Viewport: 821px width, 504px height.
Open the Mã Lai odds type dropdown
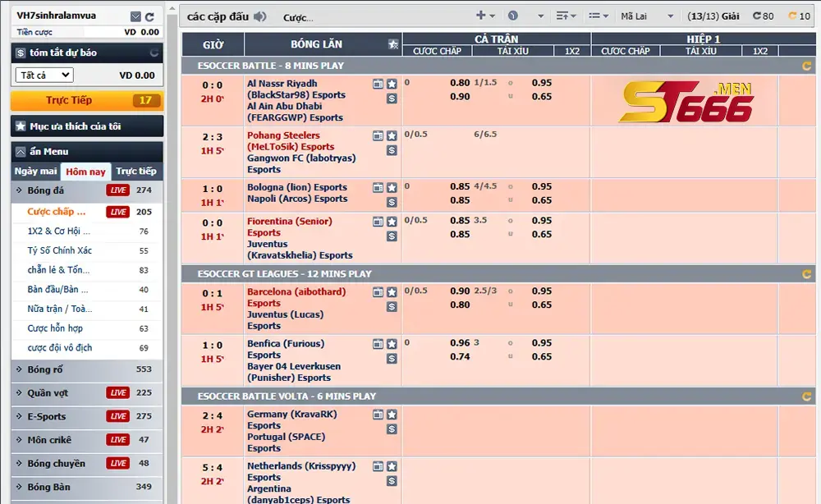[647, 16]
